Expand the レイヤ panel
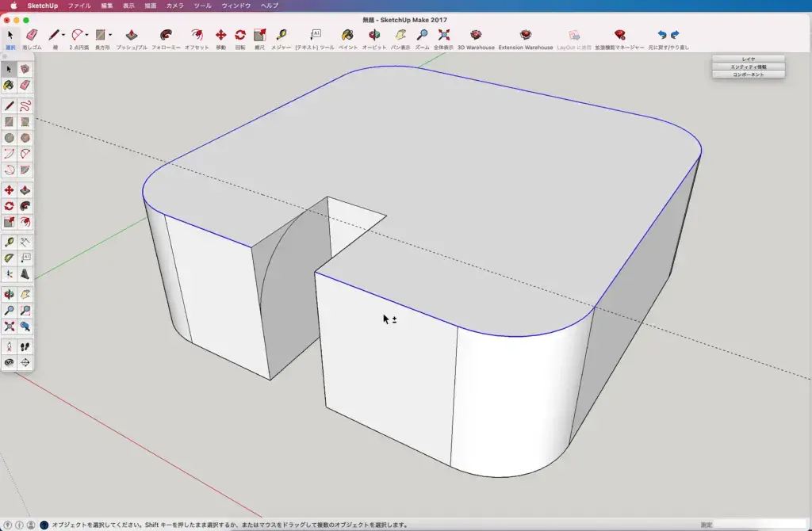 pos(749,59)
